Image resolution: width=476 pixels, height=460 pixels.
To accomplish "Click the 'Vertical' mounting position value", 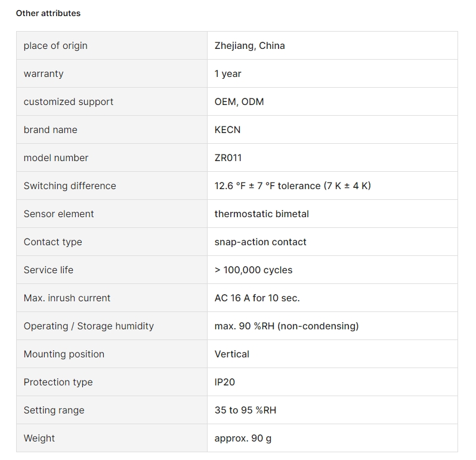I will 231,354.
